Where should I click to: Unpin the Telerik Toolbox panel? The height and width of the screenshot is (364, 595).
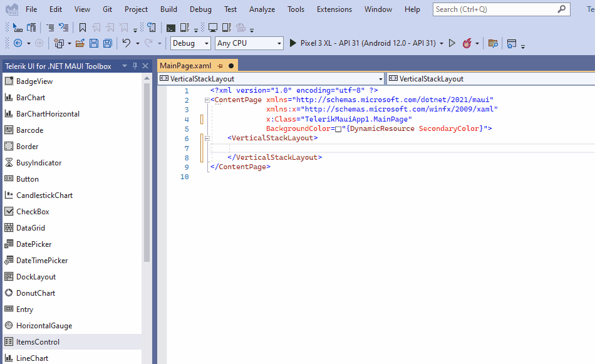pyautogui.click(x=134, y=66)
